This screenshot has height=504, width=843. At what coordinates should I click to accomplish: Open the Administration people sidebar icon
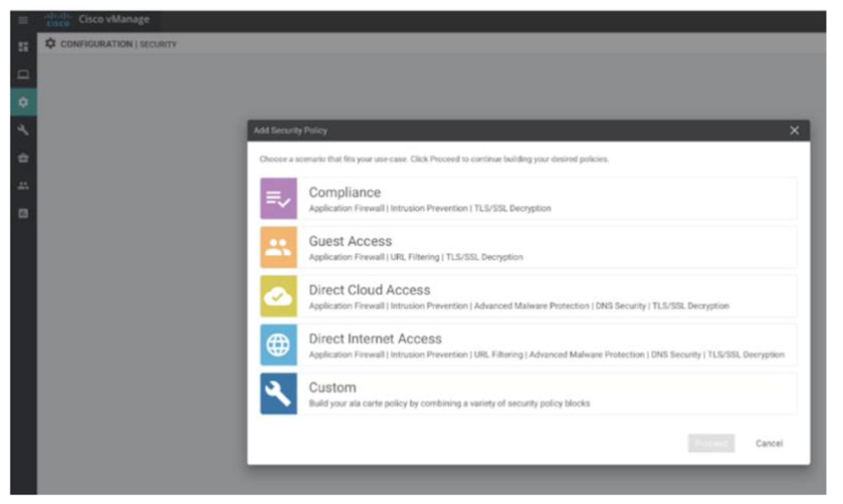coord(23,186)
